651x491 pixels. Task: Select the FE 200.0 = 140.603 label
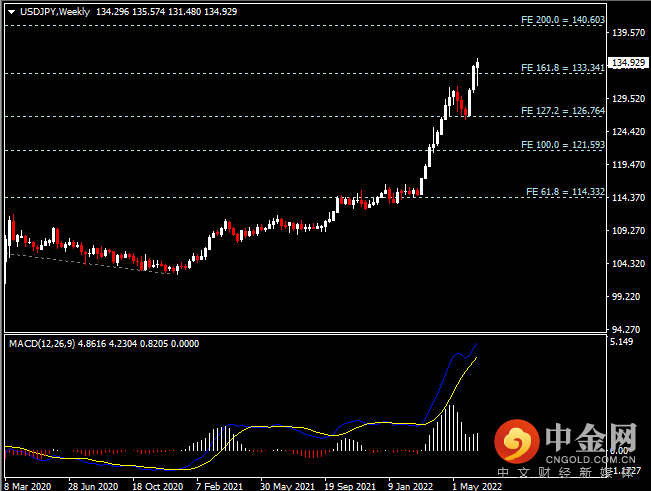pyautogui.click(x=563, y=20)
